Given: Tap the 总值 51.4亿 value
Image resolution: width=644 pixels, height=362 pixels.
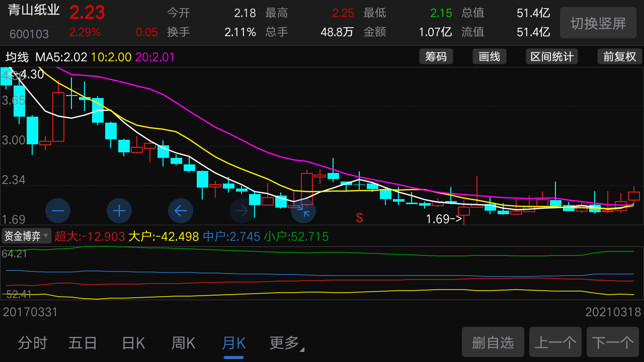Looking at the screenshot, I should [533, 13].
